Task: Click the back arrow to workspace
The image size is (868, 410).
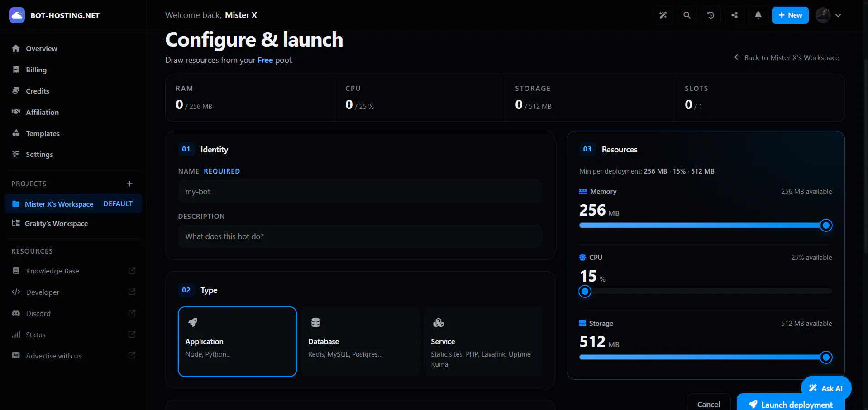Action: click(x=737, y=57)
